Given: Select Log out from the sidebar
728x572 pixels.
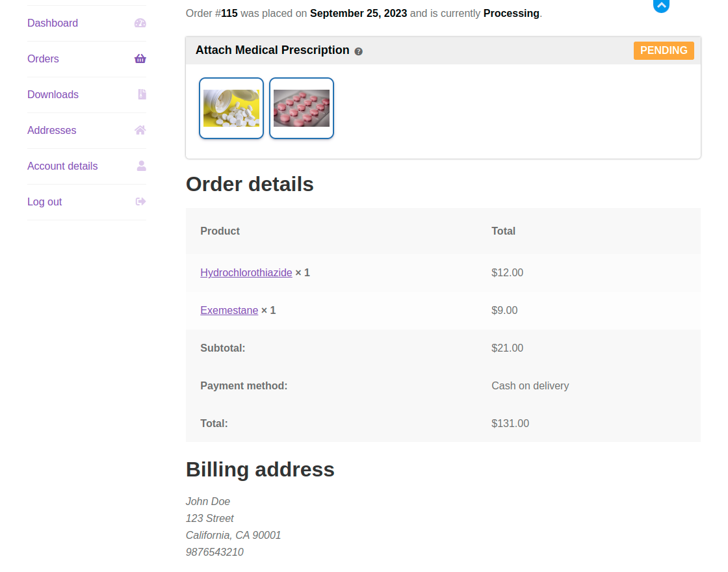Looking at the screenshot, I should pos(44,201).
